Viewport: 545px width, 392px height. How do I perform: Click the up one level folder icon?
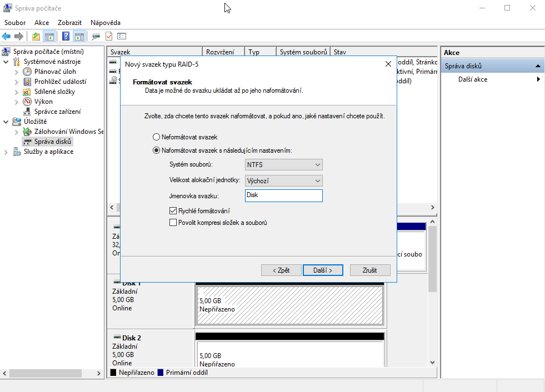(x=36, y=36)
